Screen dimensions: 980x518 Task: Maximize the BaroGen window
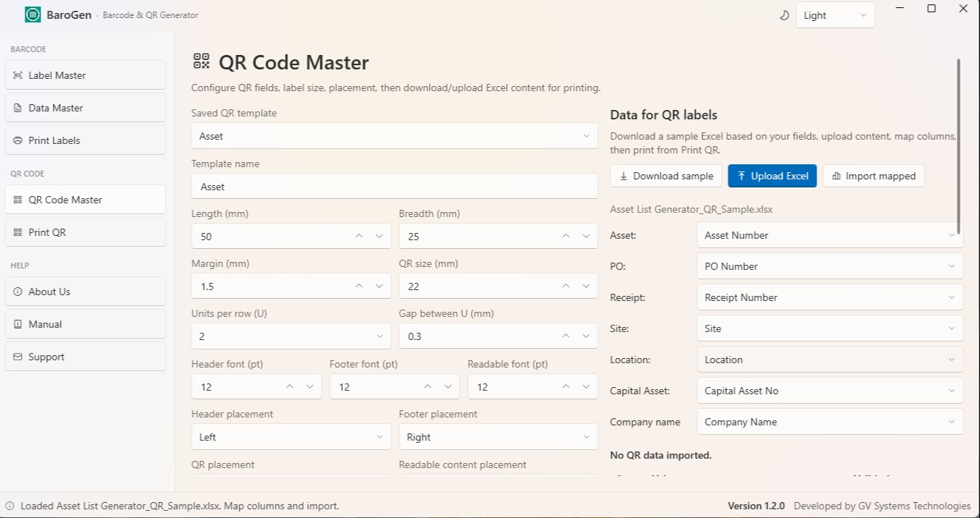tap(932, 8)
